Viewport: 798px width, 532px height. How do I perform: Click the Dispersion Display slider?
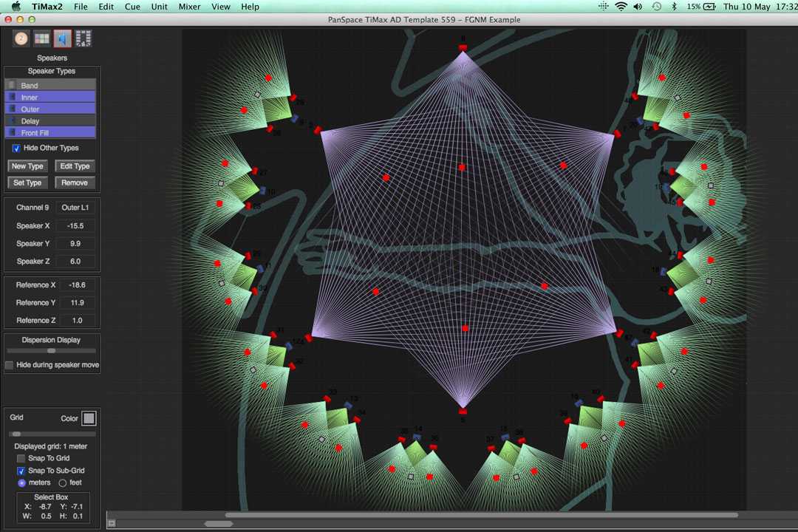click(x=51, y=350)
